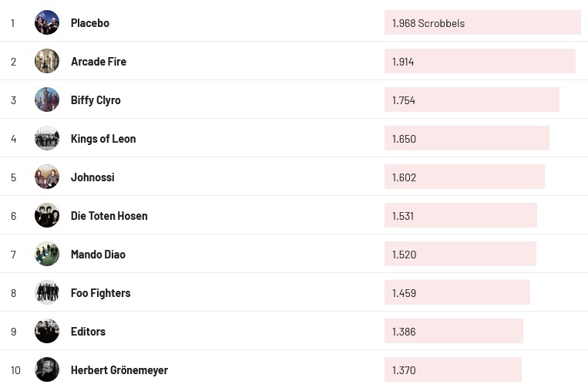Click Placebo's round avatar image
The height and width of the screenshot is (388, 588).
click(47, 22)
